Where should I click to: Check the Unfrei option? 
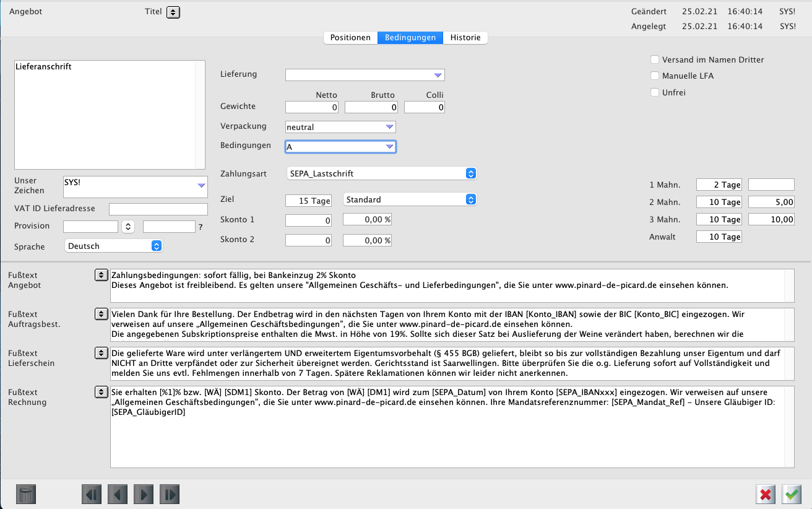(655, 92)
